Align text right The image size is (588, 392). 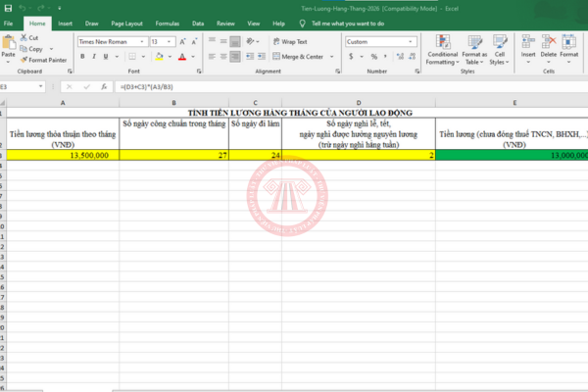(x=235, y=57)
